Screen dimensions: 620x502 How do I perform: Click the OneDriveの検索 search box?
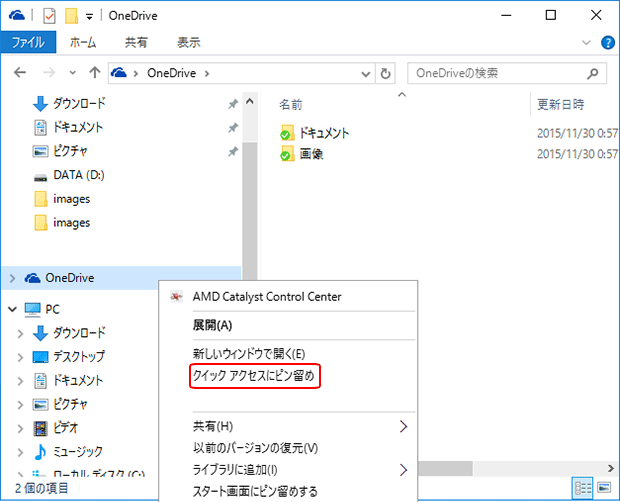[507, 73]
